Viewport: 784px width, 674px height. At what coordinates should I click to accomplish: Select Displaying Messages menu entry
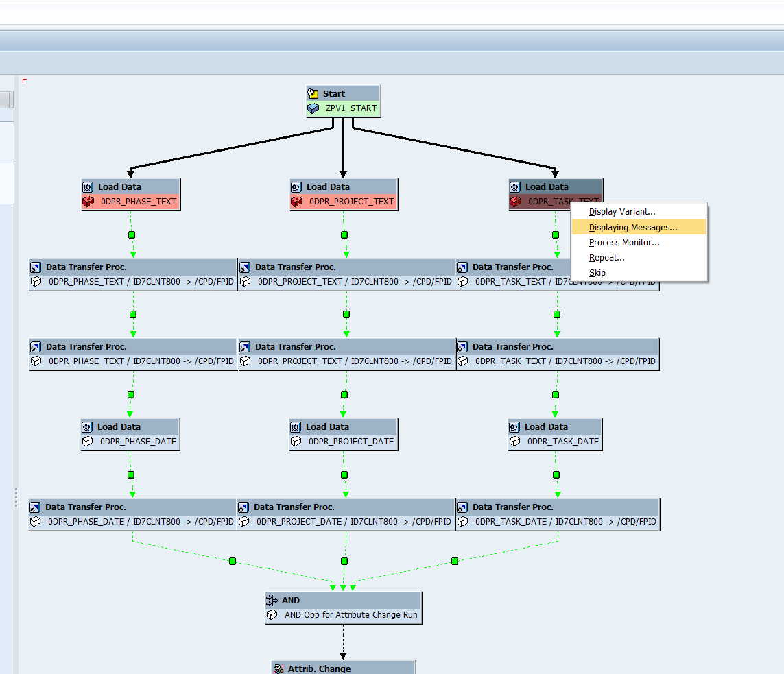pos(633,227)
